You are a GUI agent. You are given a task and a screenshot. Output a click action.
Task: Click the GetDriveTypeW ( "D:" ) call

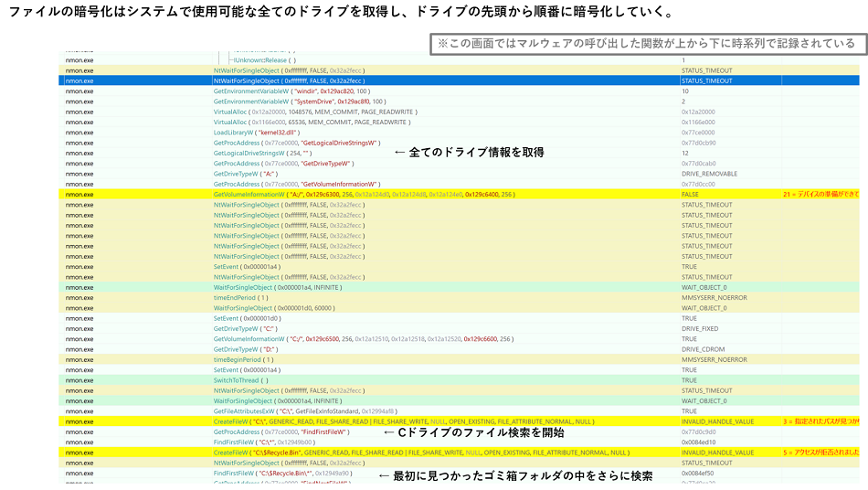246,350
